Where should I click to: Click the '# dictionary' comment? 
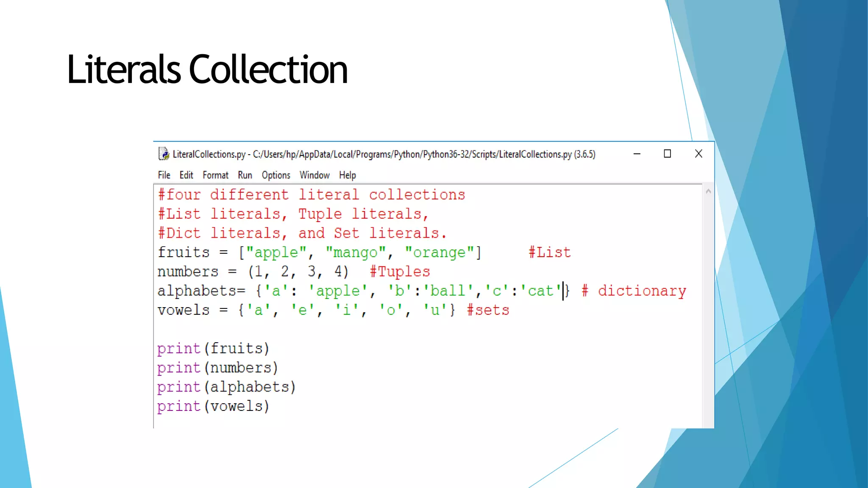[x=634, y=291]
